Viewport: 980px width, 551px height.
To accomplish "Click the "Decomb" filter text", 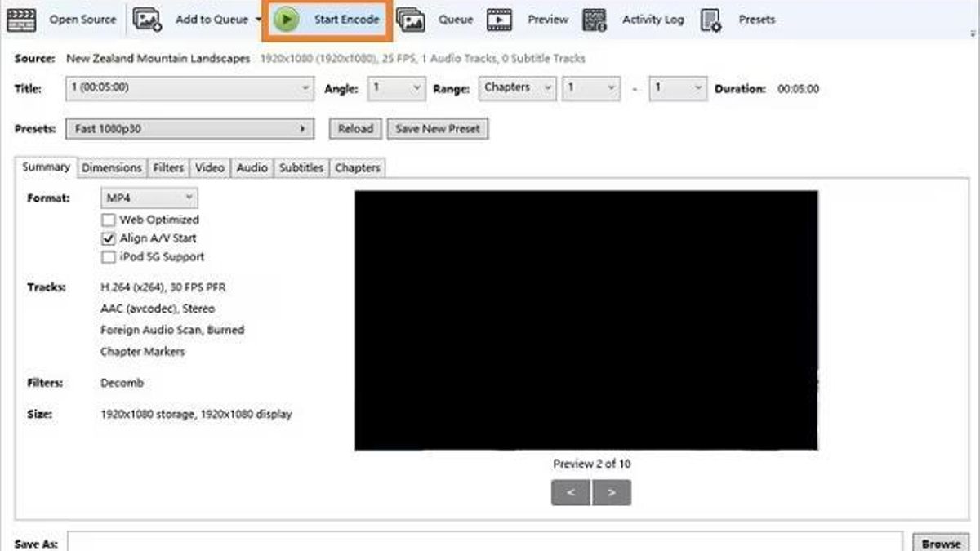I will click(x=122, y=382).
